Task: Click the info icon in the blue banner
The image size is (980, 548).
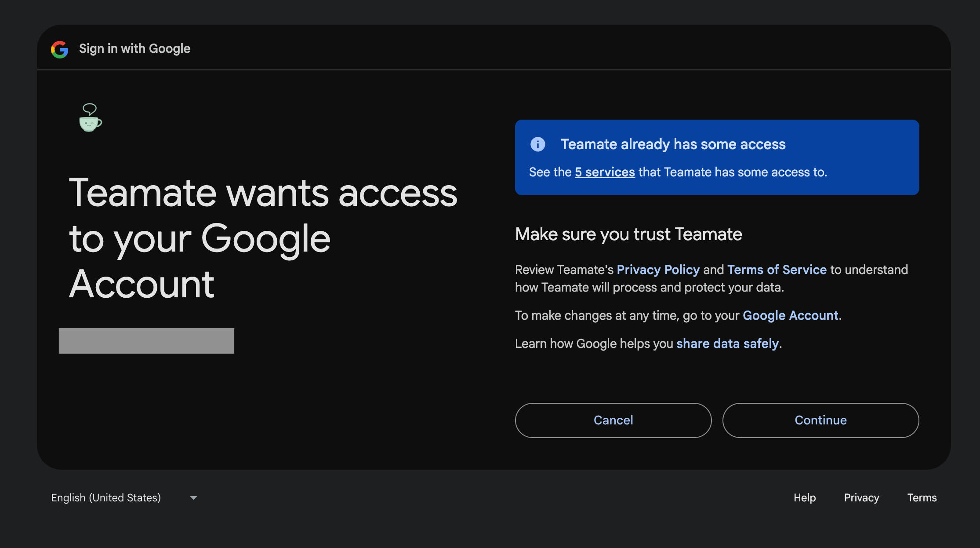Action: pos(537,144)
